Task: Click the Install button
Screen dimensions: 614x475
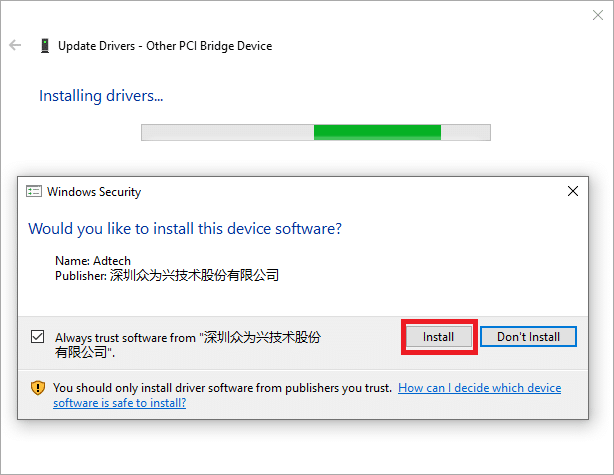Action: coord(439,337)
